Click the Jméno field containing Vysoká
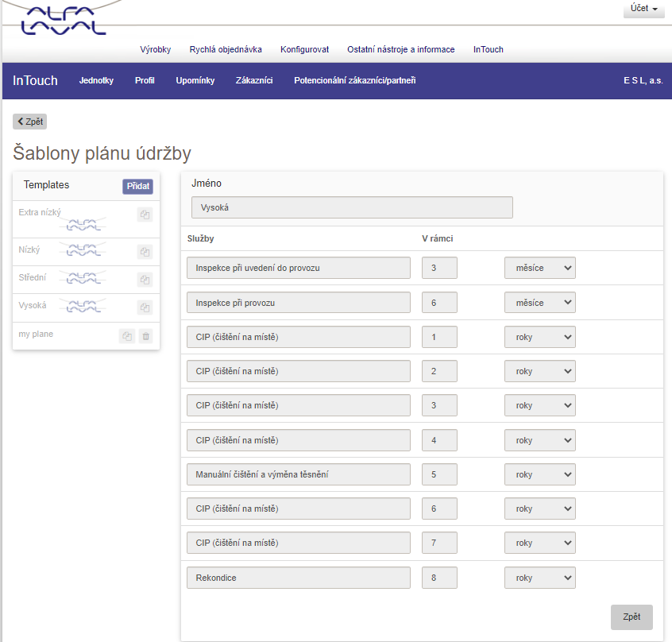This screenshot has height=642, width=672. pyautogui.click(x=352, y=207)
